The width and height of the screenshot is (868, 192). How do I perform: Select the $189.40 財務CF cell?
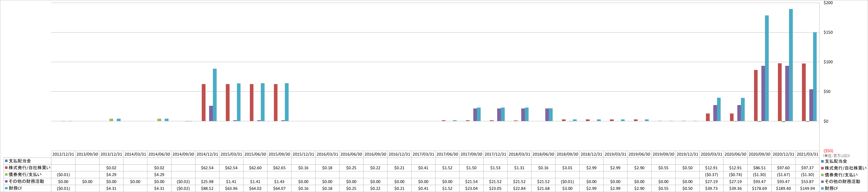tap(783, 188)
